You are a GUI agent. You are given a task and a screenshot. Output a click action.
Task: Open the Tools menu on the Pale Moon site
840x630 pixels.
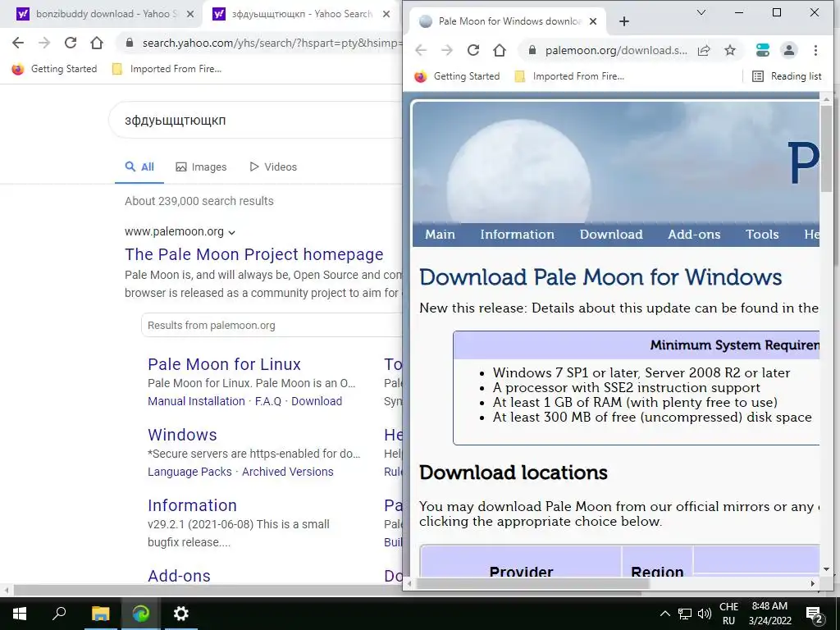click(762, 234)
